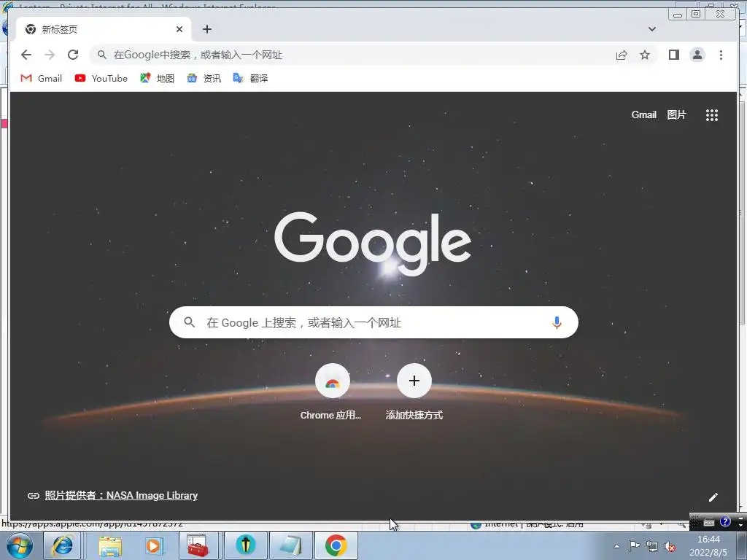The width and height of the screenshot is (747, 560).
Task: Click 添加快捷方式 plus shortcut
Action: tap(414, 392)
